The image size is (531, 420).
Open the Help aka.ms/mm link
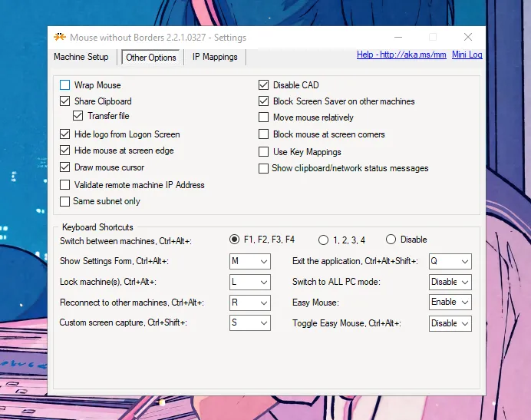[401, 55]
